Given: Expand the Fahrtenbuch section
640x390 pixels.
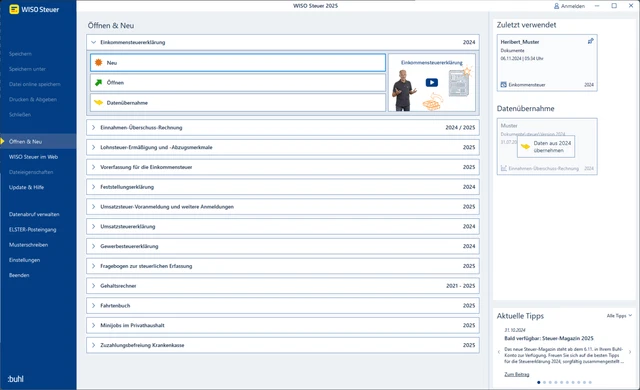Looking at the screenshot, I should (x=93, y=305).
